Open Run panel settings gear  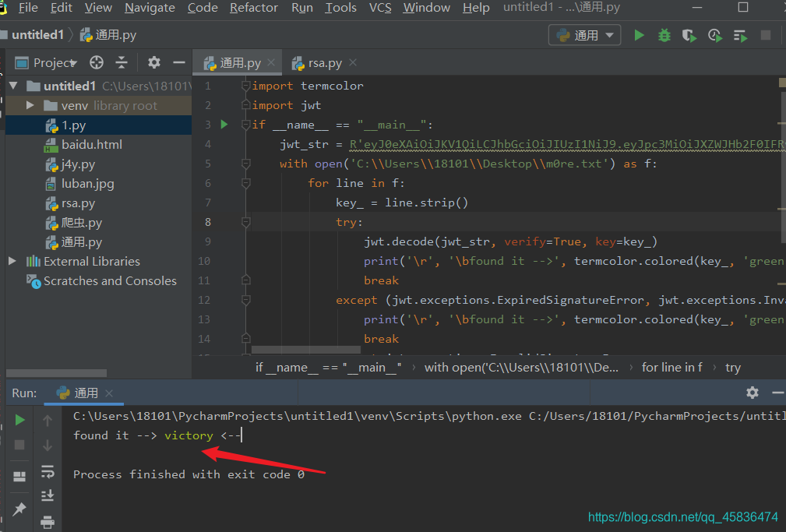[752, 393]
